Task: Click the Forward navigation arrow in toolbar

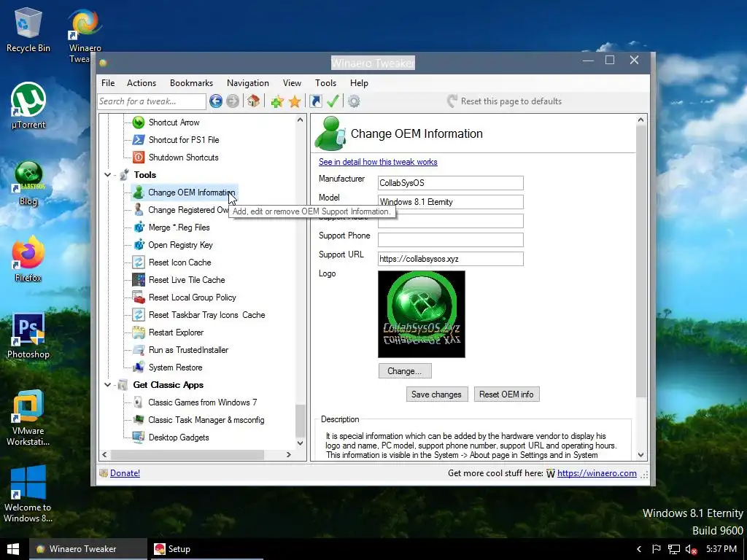Action: (x=233, y=101)
